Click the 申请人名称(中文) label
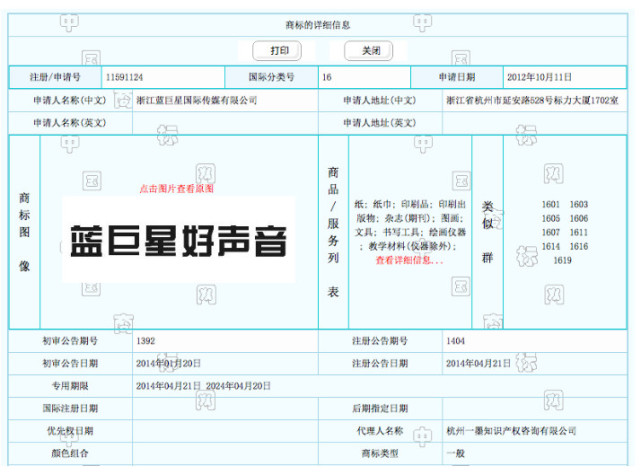Viewport: 641px width, 475px height. (x=70, y=100)
